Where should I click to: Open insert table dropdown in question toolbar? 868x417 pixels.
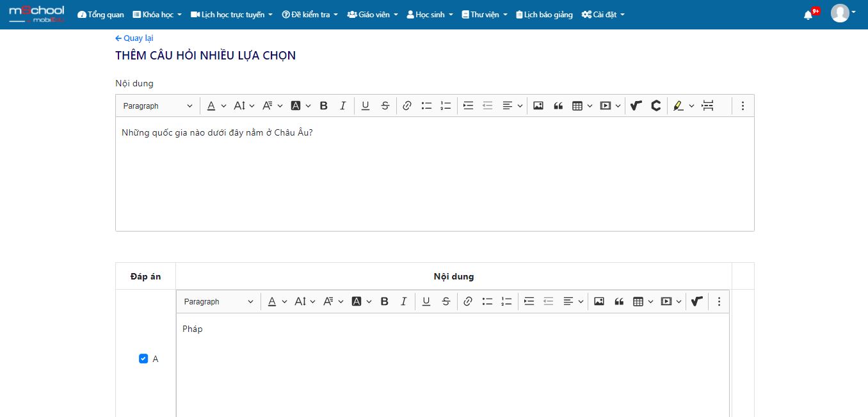coord(582,106)
